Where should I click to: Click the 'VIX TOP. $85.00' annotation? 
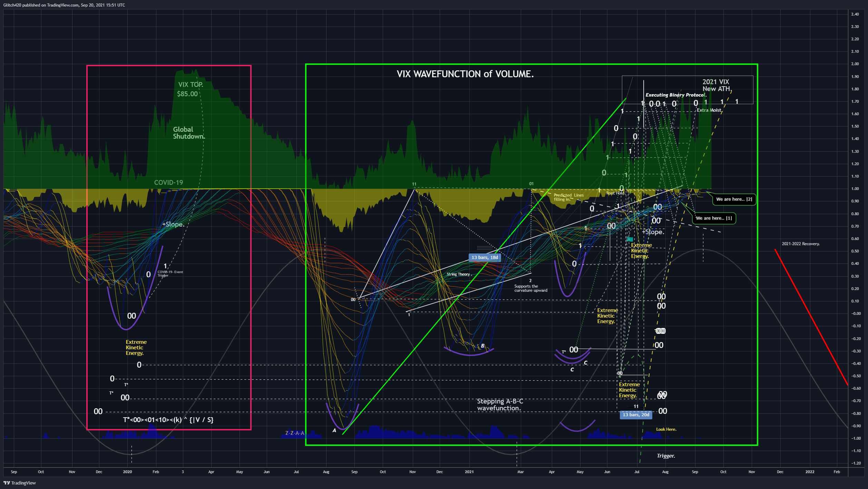click(x=190, y=89)
